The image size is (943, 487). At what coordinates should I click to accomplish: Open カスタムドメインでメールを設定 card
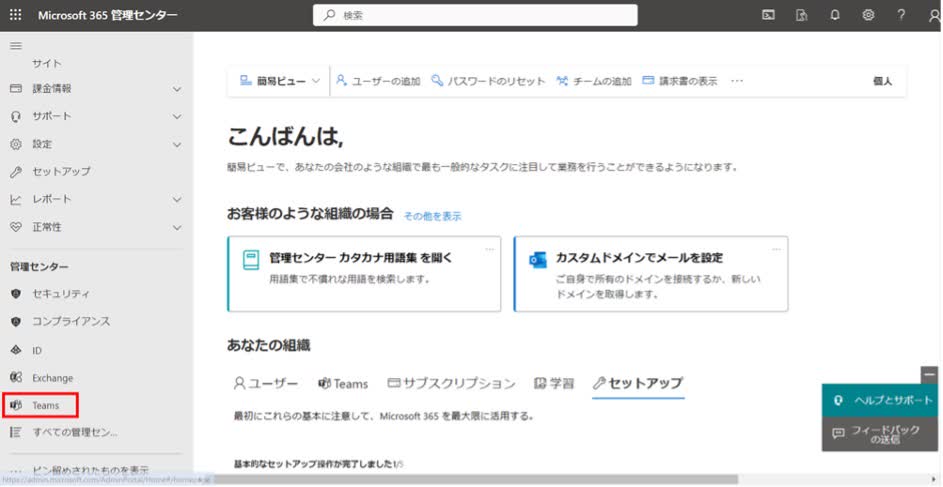pyautogui.click(x=651, y=274)
